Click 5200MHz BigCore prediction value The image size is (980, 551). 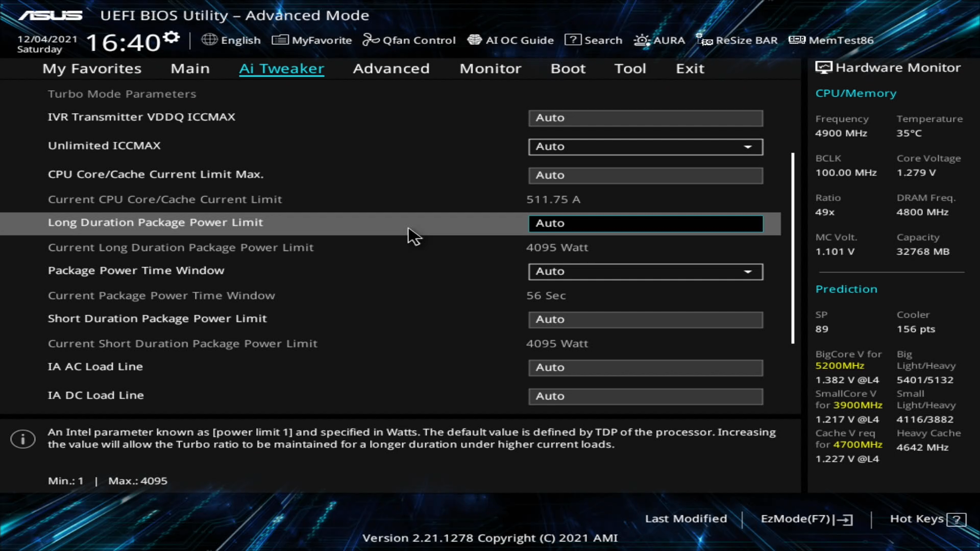pyautogui.click(x=840, y=366)
